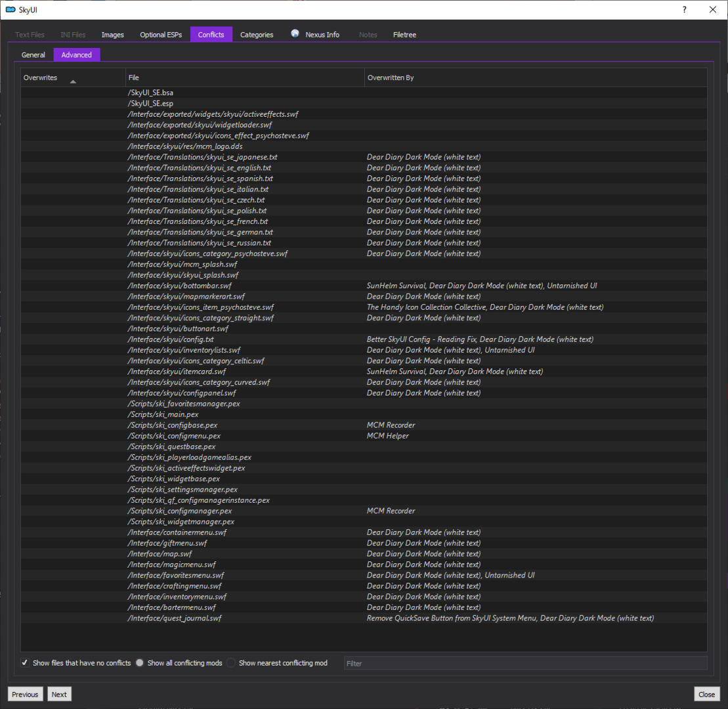Screen dimensions: 728x709
Task: Select icons_item_psychosteve.swf file row
Action: 364,307
